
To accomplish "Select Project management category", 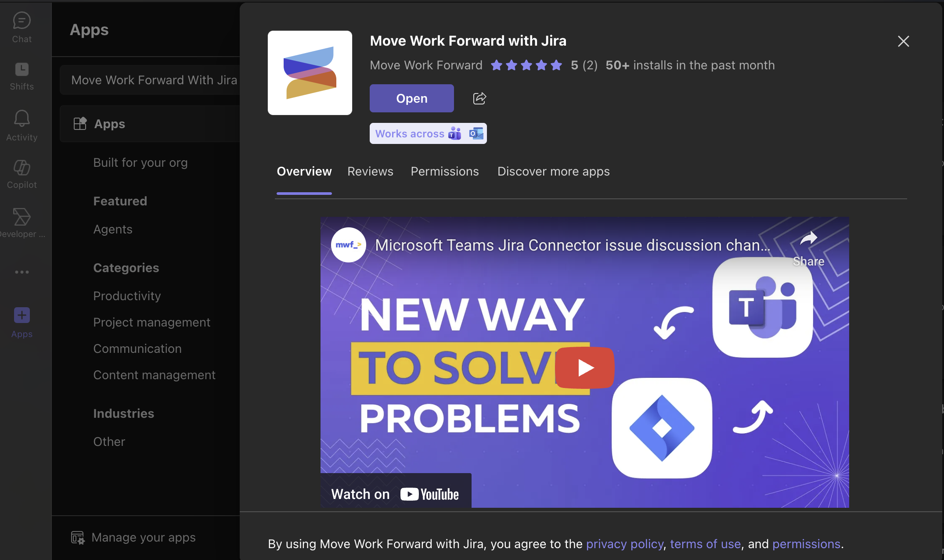I will (x=151, y=323).
